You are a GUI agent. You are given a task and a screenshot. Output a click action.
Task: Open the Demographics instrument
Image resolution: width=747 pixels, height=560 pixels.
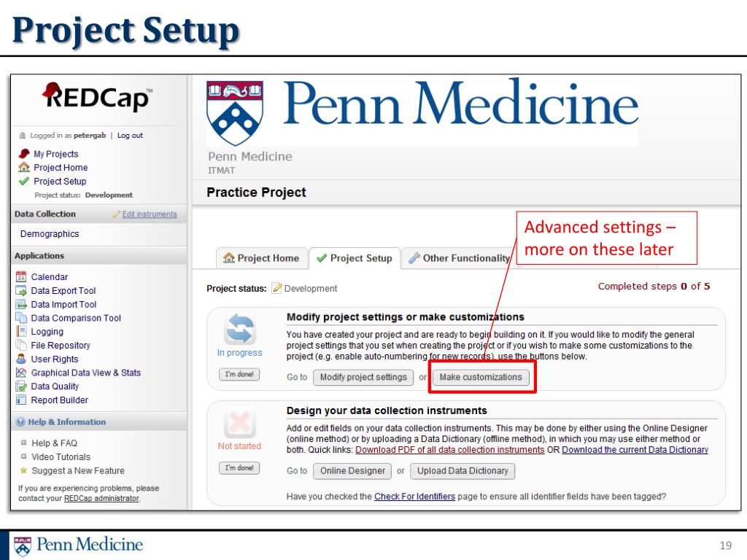(x=50, y=234)
